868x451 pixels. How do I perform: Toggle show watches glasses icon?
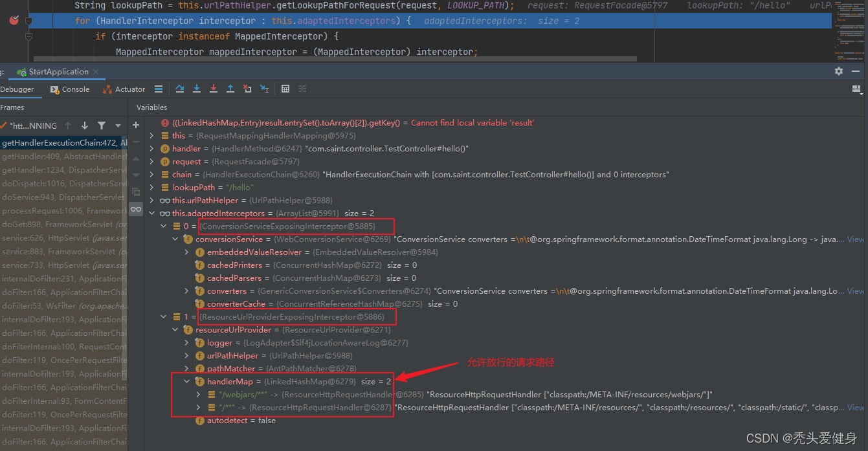[136, 209]
